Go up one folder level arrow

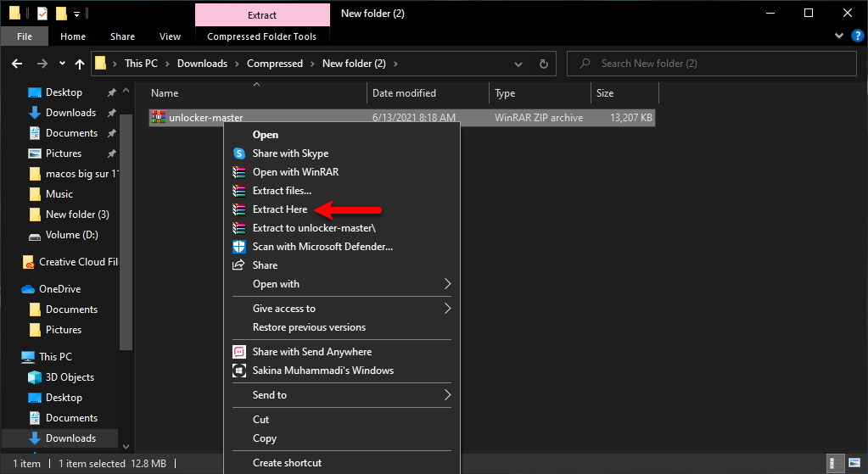click(x=80, y=64)
